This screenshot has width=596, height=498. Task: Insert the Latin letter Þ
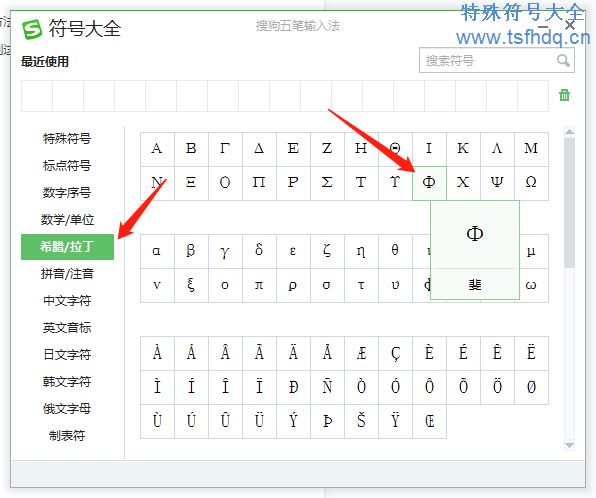coord(327,421)
